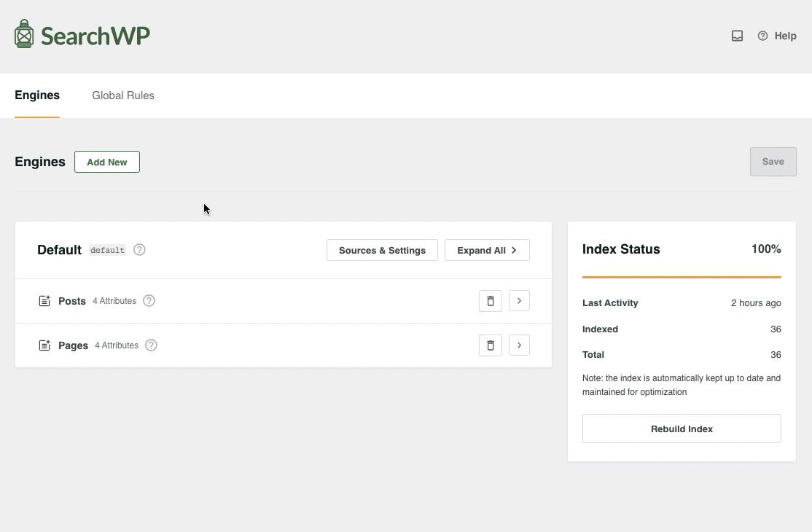This screenshot has height=532, width=812.
Task: Open the notifications inbox icon
Action: pos(737,35)
